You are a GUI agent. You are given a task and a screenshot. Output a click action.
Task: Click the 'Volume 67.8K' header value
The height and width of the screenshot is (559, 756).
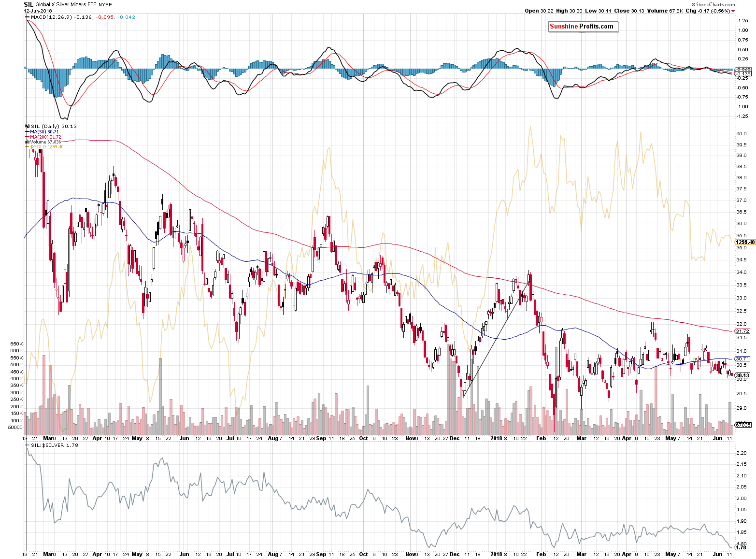pos(664,11)
